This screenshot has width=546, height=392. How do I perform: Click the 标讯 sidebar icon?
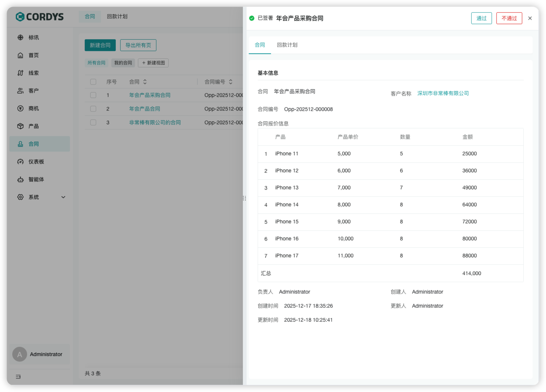[x=33, y=37]
